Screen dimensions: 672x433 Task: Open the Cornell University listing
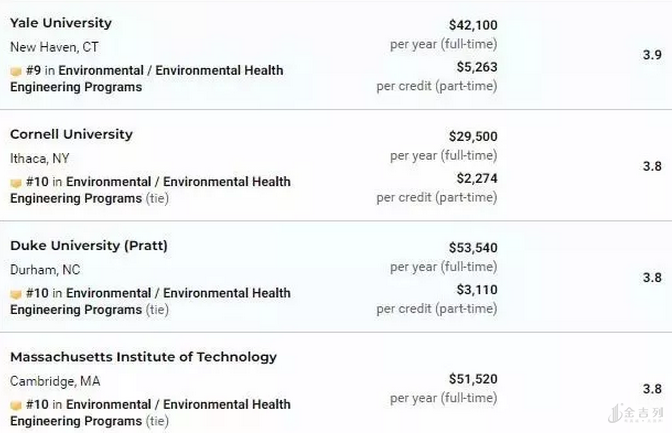pyautogui.click(x=71, y=134)
